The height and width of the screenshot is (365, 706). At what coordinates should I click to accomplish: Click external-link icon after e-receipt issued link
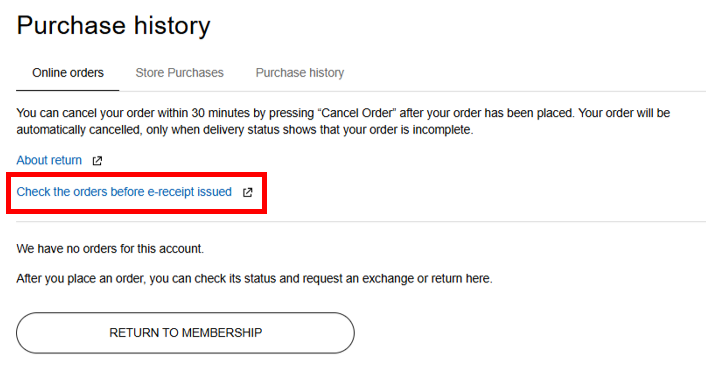248,192
